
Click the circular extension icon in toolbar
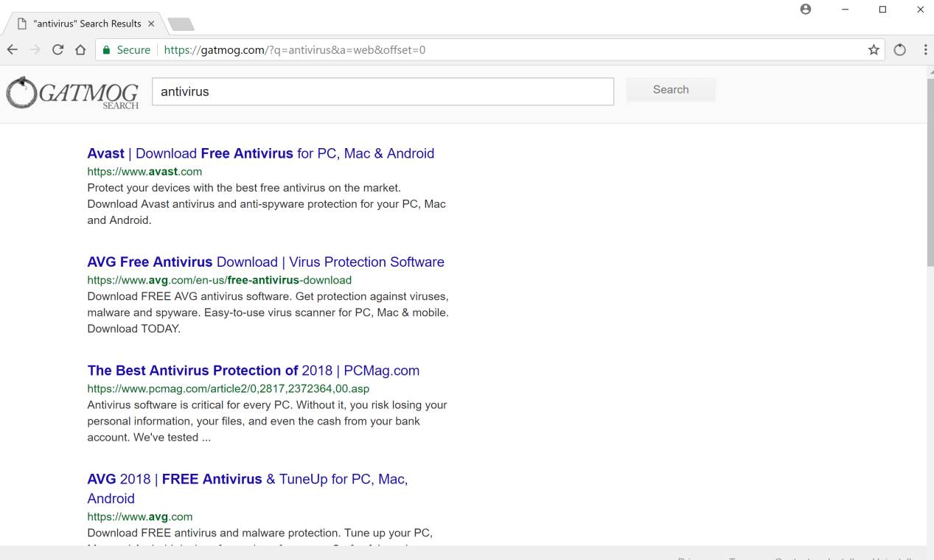click(x=899, y=50)
